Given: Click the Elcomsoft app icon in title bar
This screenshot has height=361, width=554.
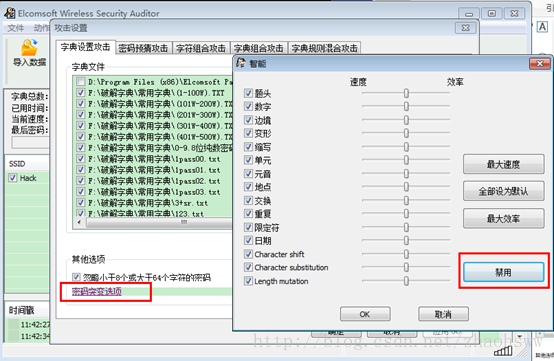Looking at the screenshot, I should pos(10,13).
